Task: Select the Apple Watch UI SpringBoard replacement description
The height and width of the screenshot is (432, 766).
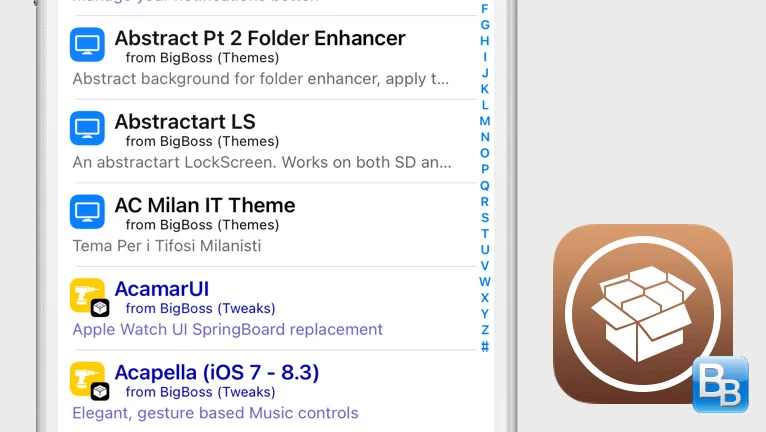Action: click(227, 329)
